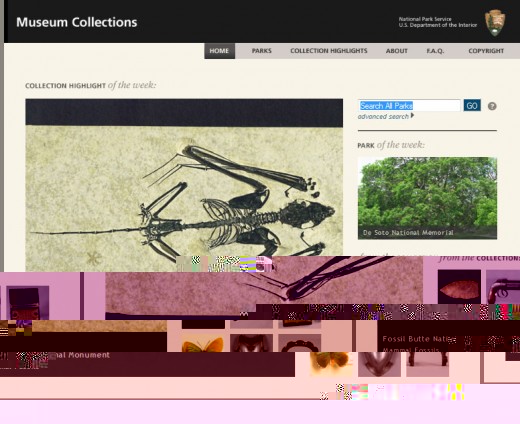The width and height of the screenshot is (520, 424).
Task: Open the fossil bat highlight image
Action: tap(184, 185)
